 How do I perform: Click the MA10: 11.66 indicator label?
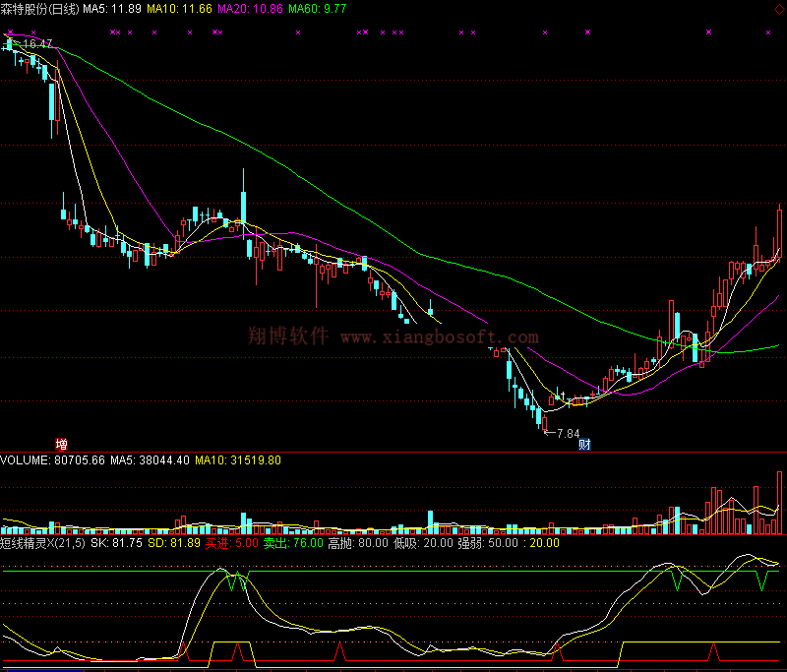(179, 9)
